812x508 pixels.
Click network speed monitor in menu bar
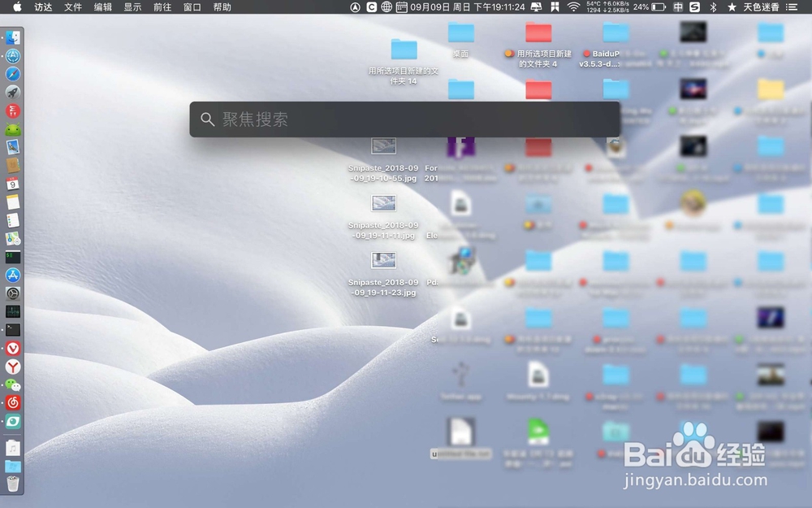607,7
